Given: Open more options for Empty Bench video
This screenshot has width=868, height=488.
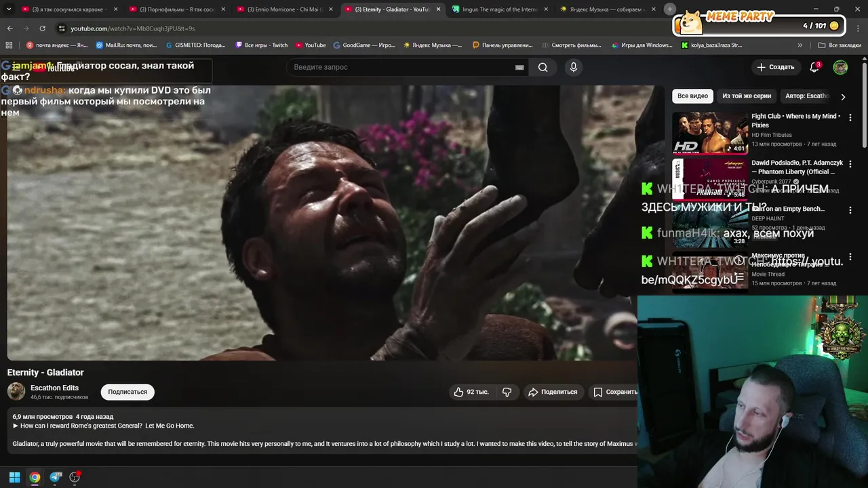Looking at the screenshot, I should click(x=850, y=210).
